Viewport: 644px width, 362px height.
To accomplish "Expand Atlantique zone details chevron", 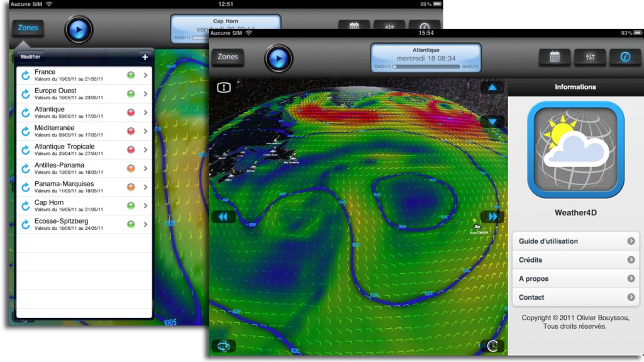I will click(x=145, y=112).
